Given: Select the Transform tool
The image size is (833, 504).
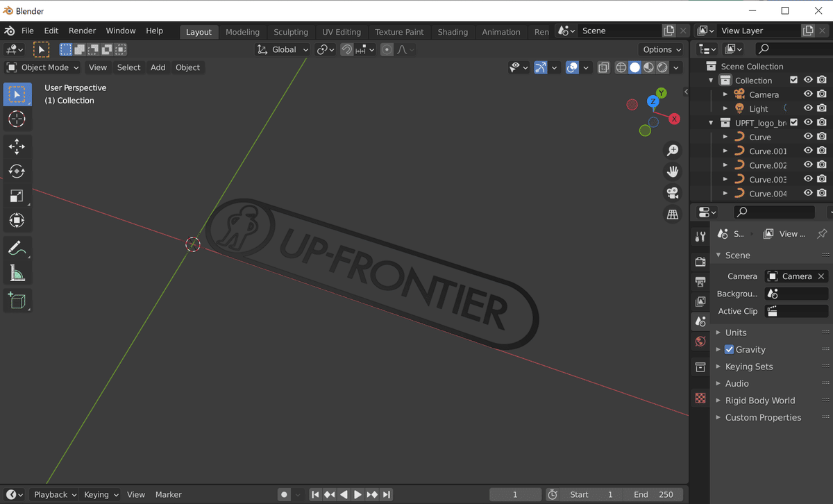Looking at the screenshot, I should click(x=17, y=221).
